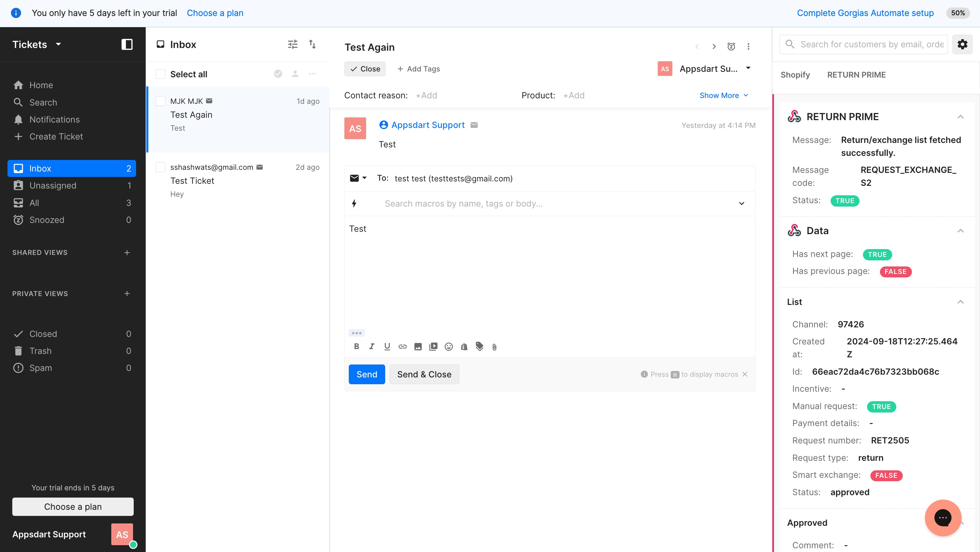Open the Unassigned view

tap(53, 186)
